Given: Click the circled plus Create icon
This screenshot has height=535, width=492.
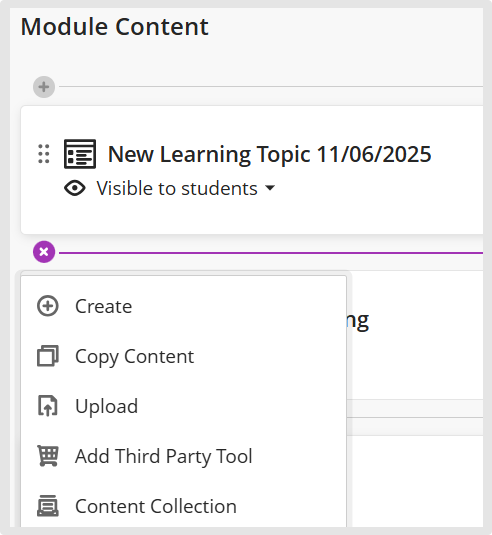Looking at the screenshot, I should point(48,306).
